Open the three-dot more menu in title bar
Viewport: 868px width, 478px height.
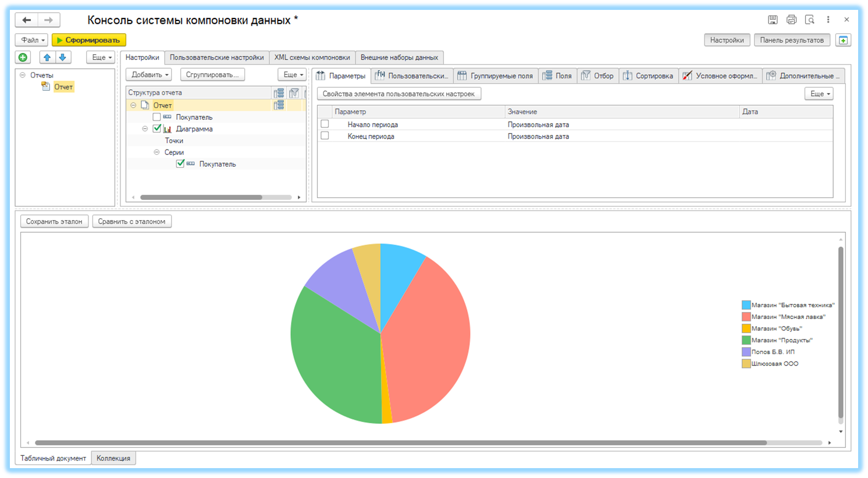pos(828,20)
